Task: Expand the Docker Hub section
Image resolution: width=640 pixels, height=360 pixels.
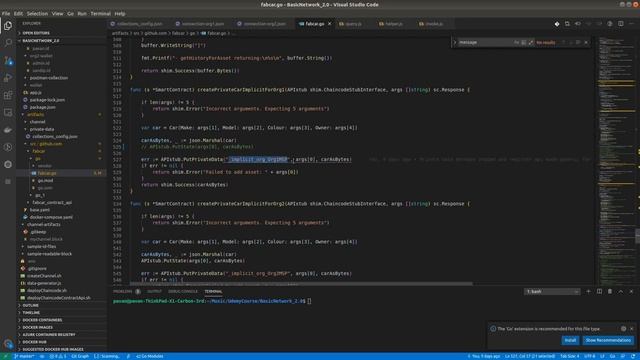Action: click(x=62, y=342)
